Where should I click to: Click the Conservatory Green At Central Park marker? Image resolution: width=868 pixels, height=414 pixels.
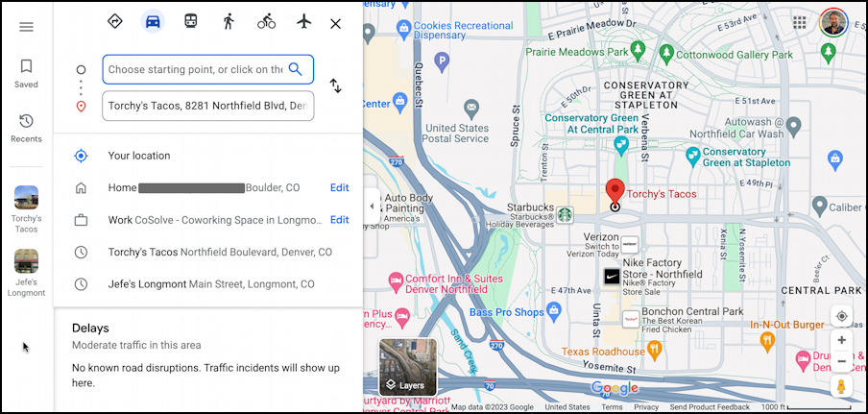click(621, 146)
